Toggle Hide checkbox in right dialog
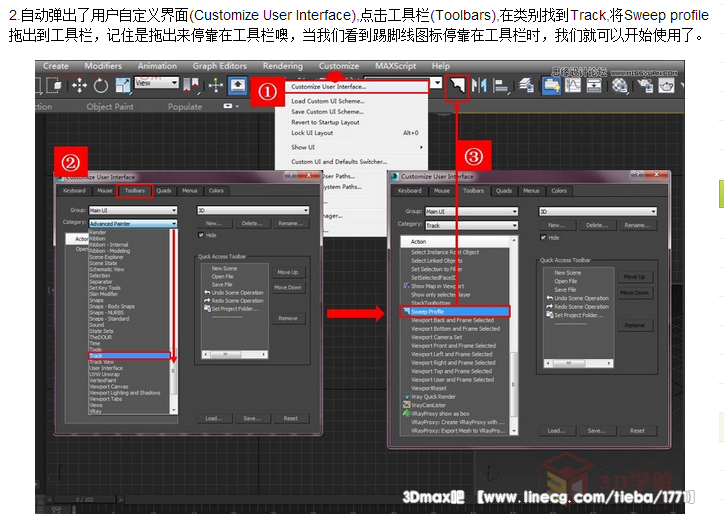 click(543, 237)
